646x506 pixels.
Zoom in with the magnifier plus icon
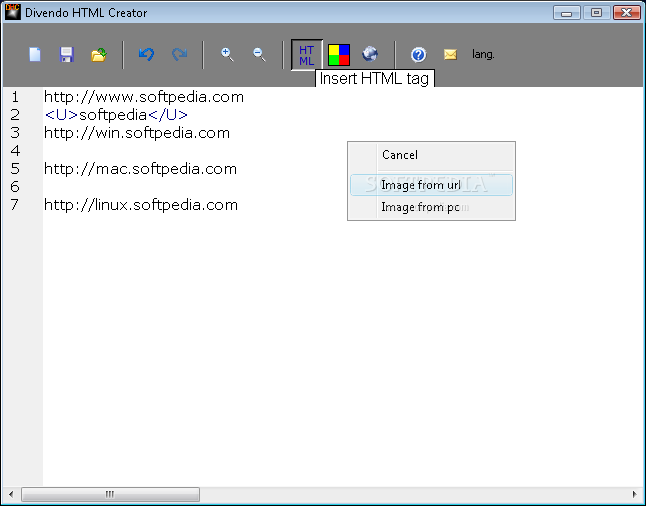pos(227,54)
